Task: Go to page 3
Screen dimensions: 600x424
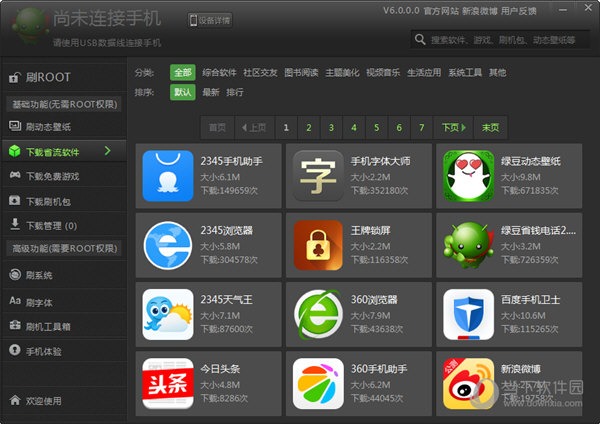Action: point(331,127)
